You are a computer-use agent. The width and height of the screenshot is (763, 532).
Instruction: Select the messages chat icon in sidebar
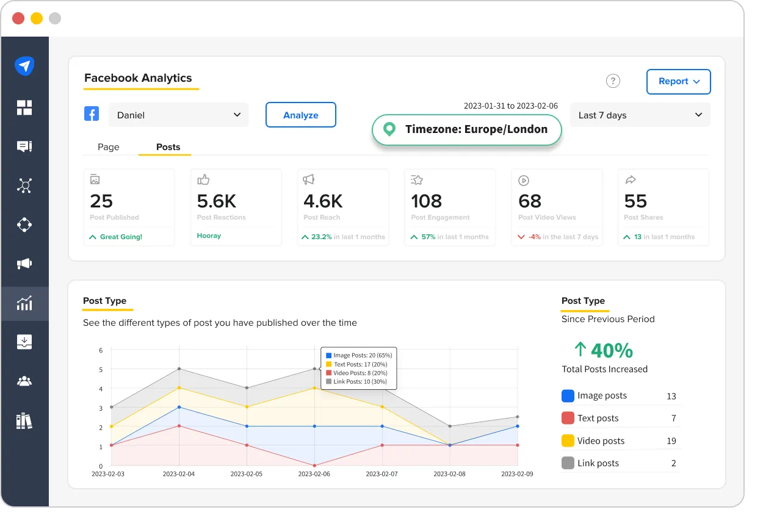click(24, 146)
